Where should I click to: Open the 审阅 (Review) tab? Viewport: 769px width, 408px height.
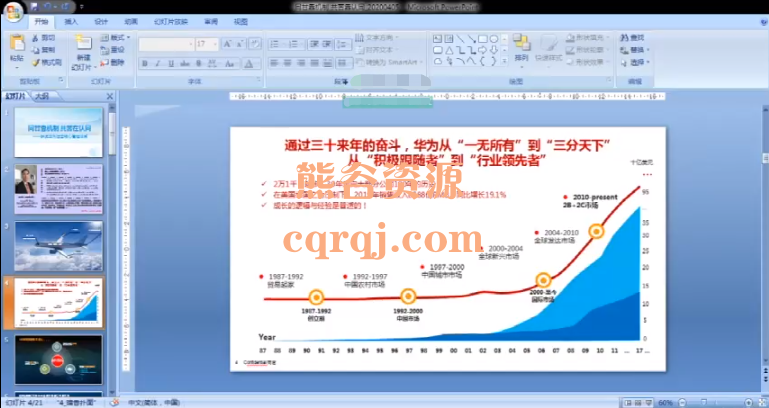tap(211, 22)
